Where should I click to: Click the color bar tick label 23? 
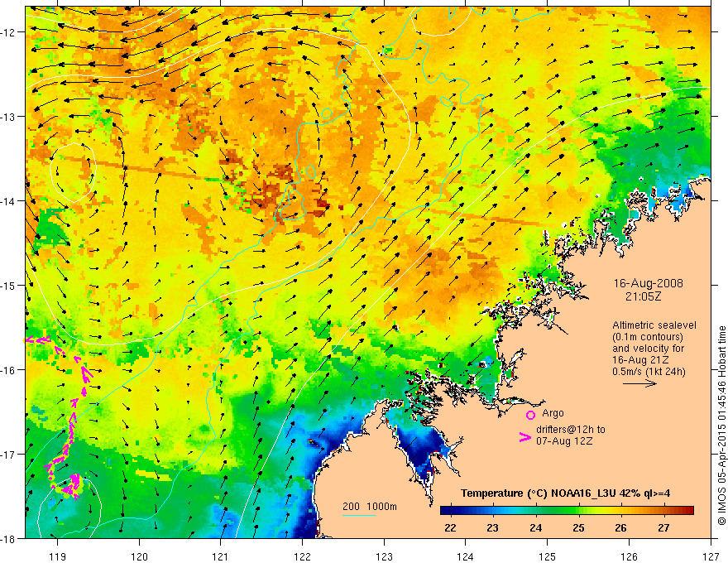[492, 528]
